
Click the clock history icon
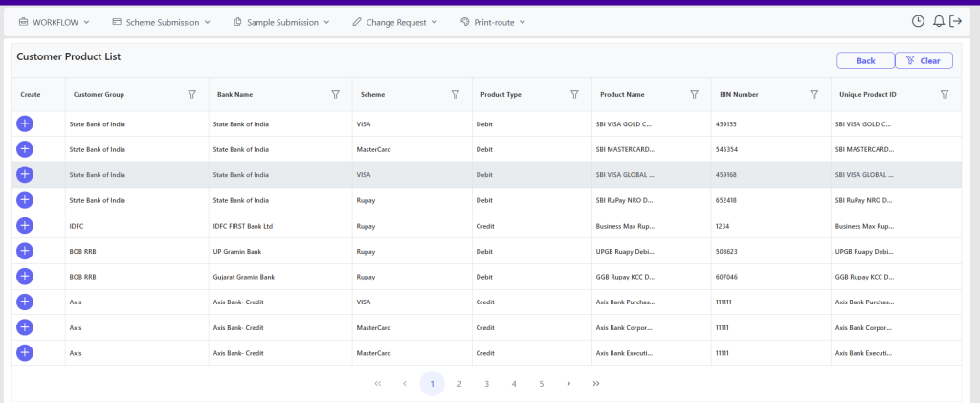[918, 21]
